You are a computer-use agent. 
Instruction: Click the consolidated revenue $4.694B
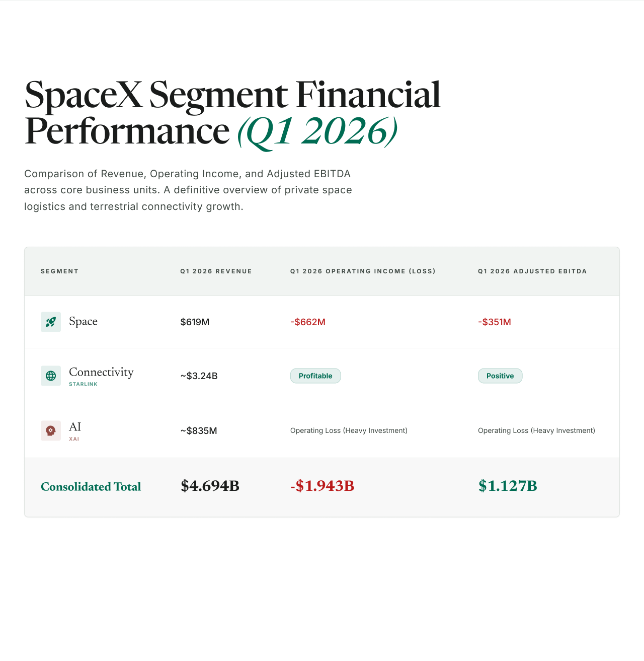210,486
